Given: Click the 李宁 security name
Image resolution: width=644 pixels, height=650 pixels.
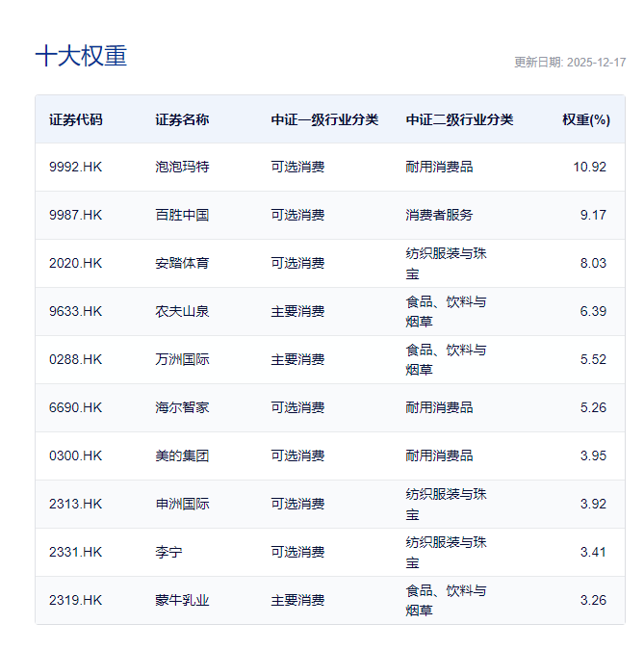Looking at the screenshot, I should (168, 552).
